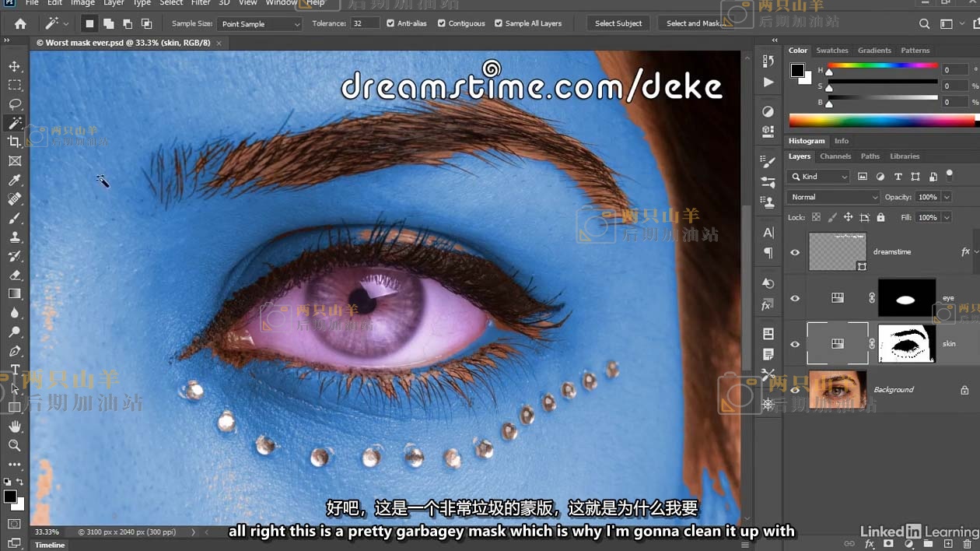Select the Eyedropper tool
This screenshot has width=980, height=551.
pyautogui.click(x=14, y=180)
